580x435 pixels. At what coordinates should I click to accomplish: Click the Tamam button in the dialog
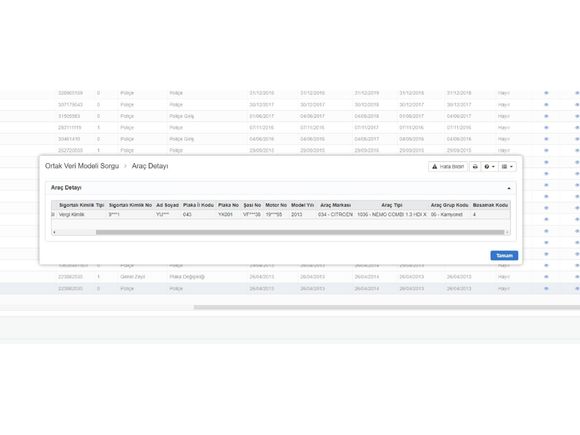(x=504, y=256)
